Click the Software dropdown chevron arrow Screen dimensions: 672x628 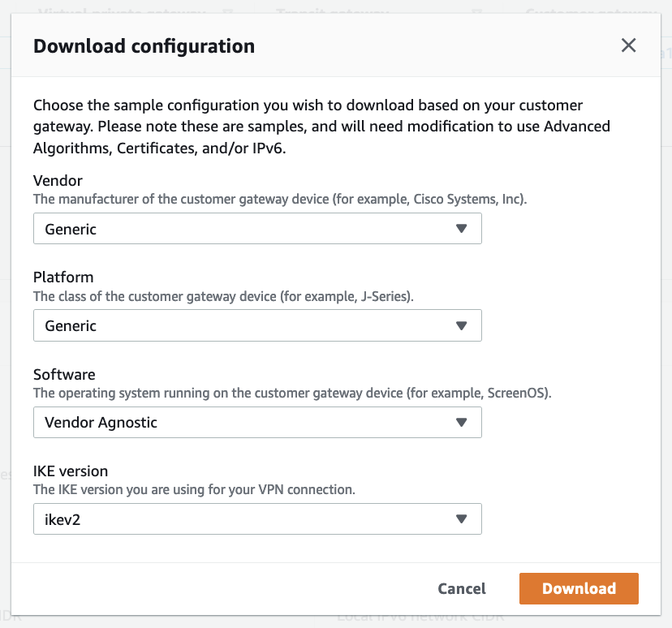coord(462,422)
